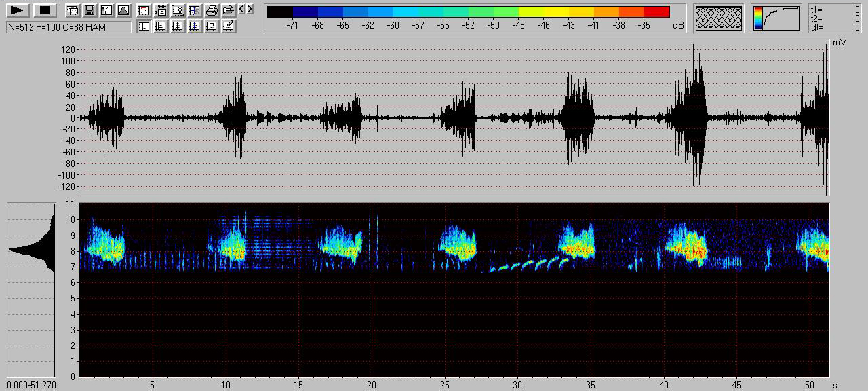Click the blue crosshair cursor icon

pos(195,26)
